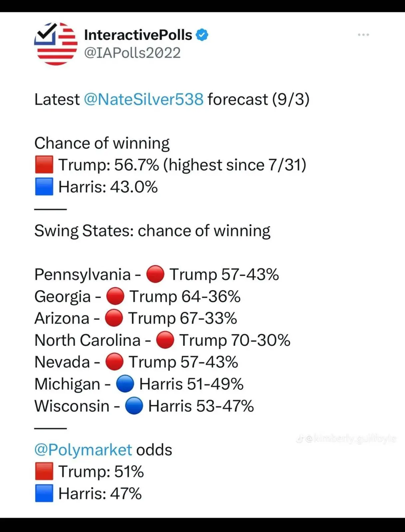The height and width of the screenshot is (532, 405).
Task: Click the red circle next to Arizona
Action: click(x=114, y=318)
